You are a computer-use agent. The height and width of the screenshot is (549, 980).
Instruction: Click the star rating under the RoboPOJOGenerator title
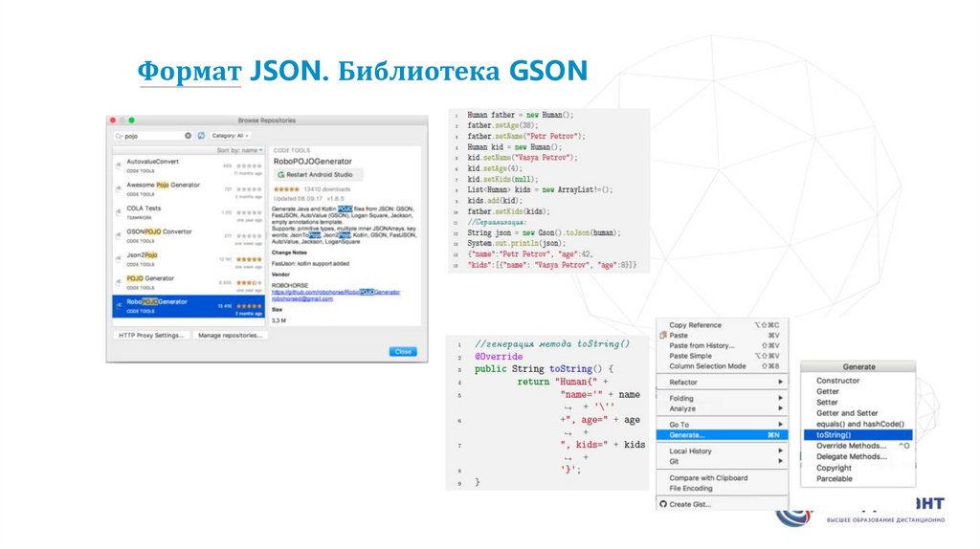click(286, 189)
